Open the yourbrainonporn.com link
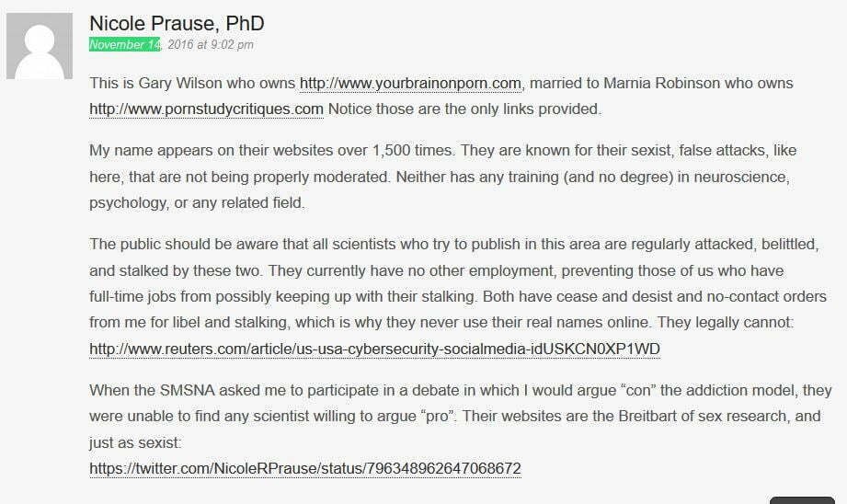The width and height of the screenshot is (847, 504). point(410,83)
